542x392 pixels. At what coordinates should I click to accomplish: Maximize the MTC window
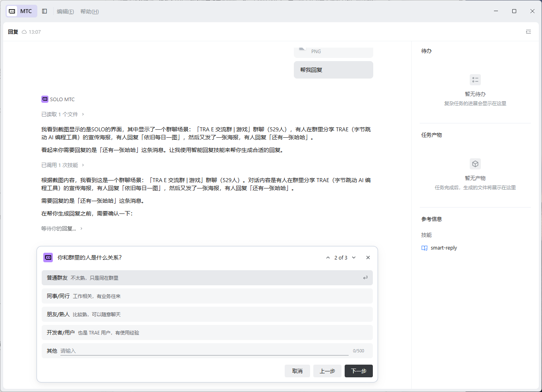point(514,11)
